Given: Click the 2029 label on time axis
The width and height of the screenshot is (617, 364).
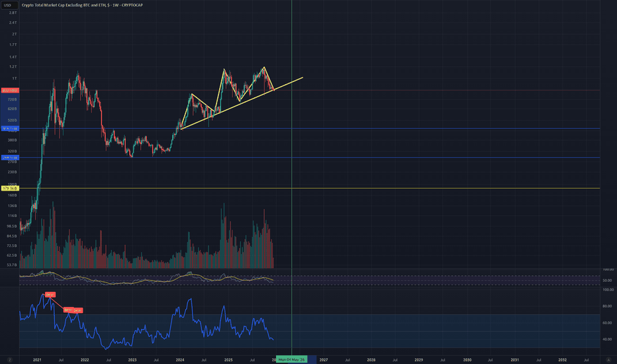Looking at the screenshot, I should (x=418, y=360).
